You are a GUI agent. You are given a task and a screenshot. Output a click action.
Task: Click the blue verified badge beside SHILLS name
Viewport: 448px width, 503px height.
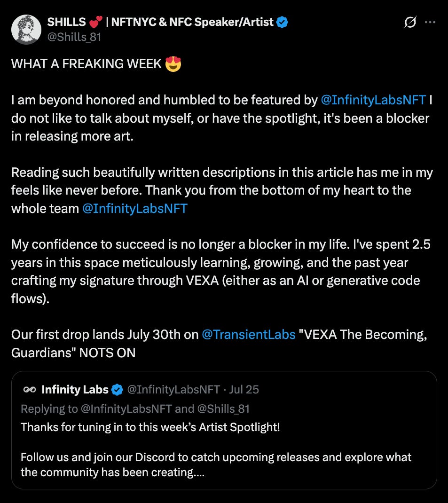pyautogui.click(x=282, y=22)
